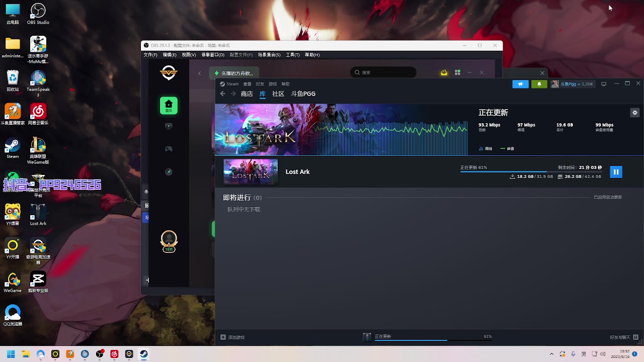Open the 游戏 menu in Steam

273,84
